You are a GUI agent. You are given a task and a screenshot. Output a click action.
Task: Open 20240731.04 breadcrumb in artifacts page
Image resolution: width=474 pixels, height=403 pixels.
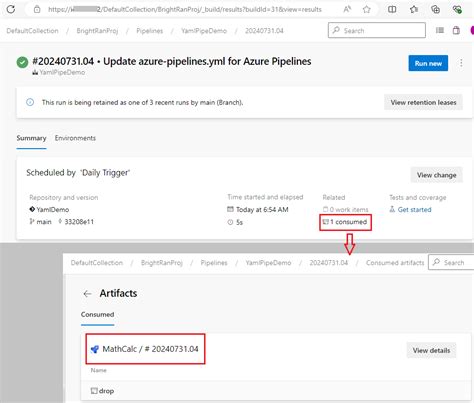(329, 263)
